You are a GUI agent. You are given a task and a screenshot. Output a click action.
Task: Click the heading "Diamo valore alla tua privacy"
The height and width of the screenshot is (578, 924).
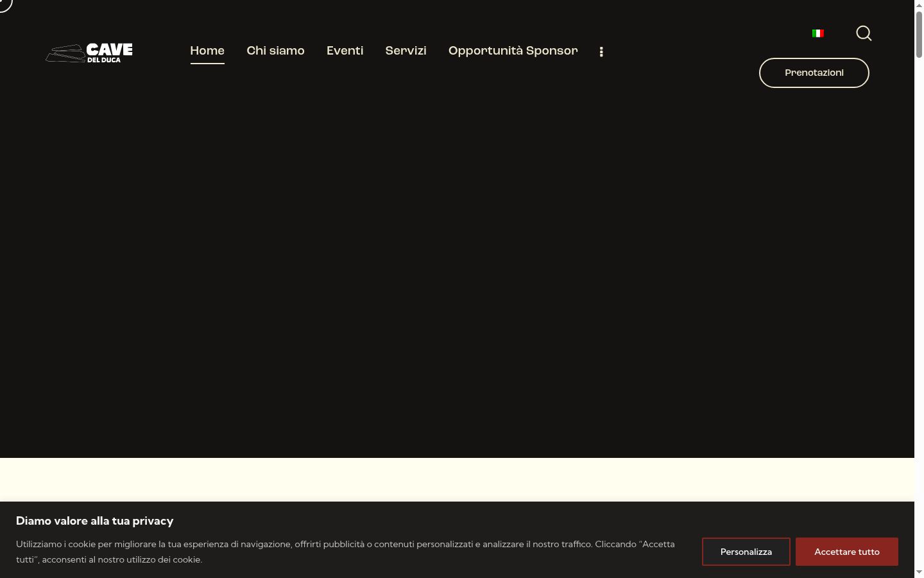click(95, 521)
